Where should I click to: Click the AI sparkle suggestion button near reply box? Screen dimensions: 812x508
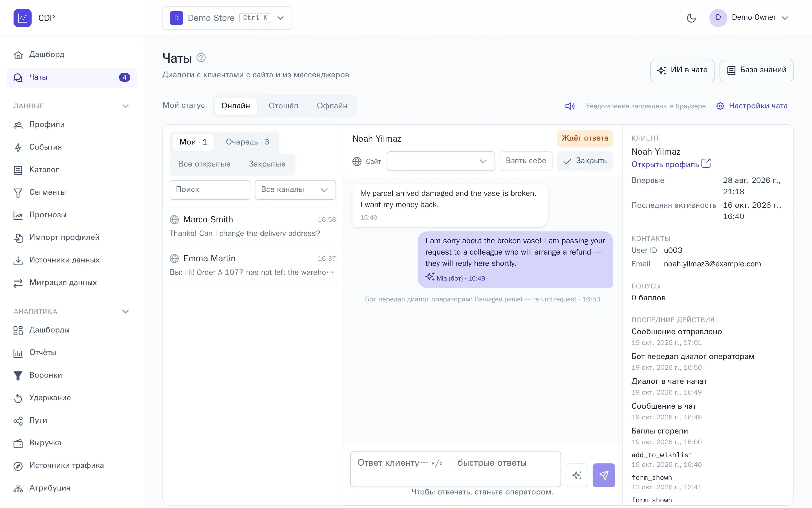coord(577,475)
